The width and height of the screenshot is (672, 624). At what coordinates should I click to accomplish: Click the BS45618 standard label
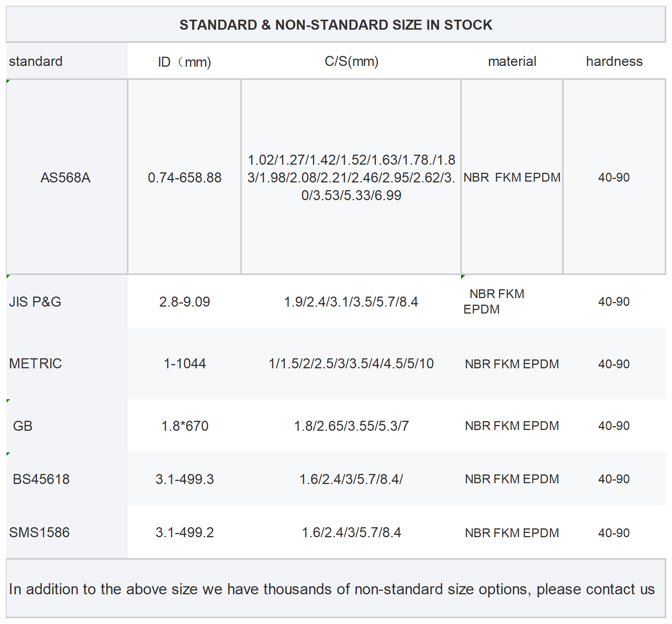[41, 479]
